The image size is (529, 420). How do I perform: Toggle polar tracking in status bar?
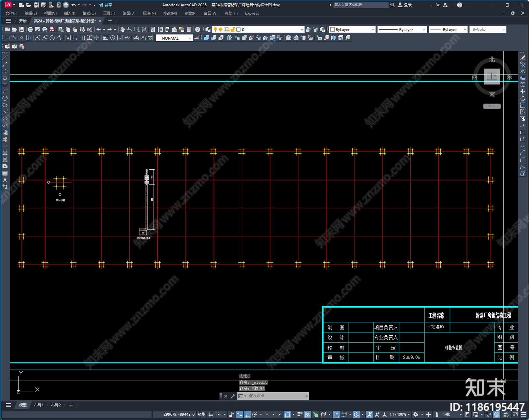tap(255, 414)
